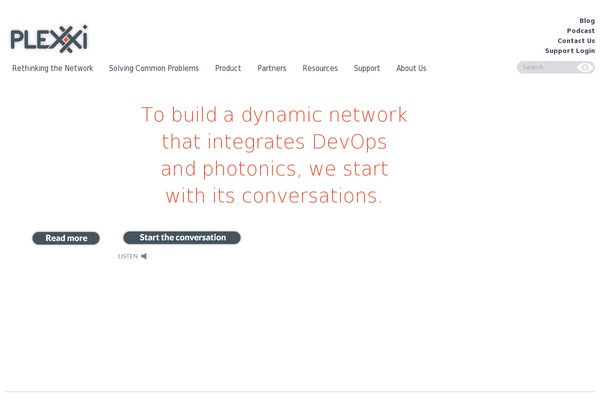Screen dimensions: 600x400
Task: Click the speaker icon beside LISTEN
Action: (x=144, y=256)
